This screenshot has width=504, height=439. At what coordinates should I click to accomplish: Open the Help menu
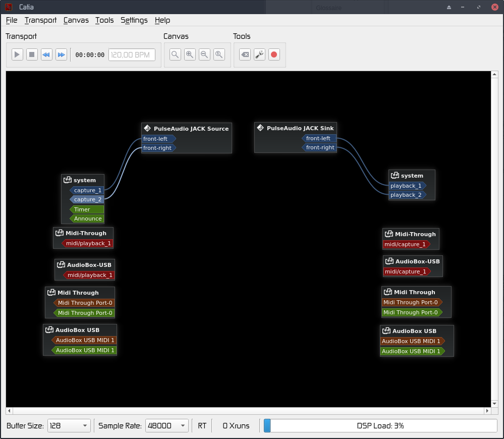coord(162,20)
